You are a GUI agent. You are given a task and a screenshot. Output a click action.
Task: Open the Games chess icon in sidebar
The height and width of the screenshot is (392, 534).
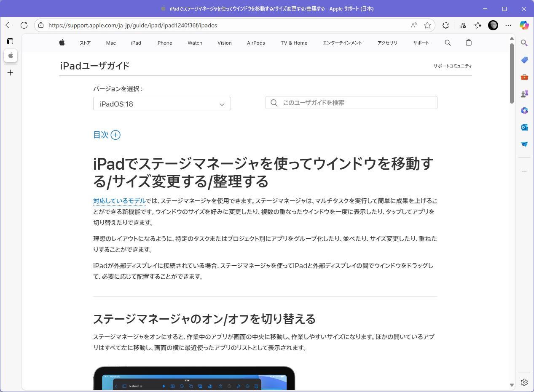pyautogui.click(x=524, y=93)
